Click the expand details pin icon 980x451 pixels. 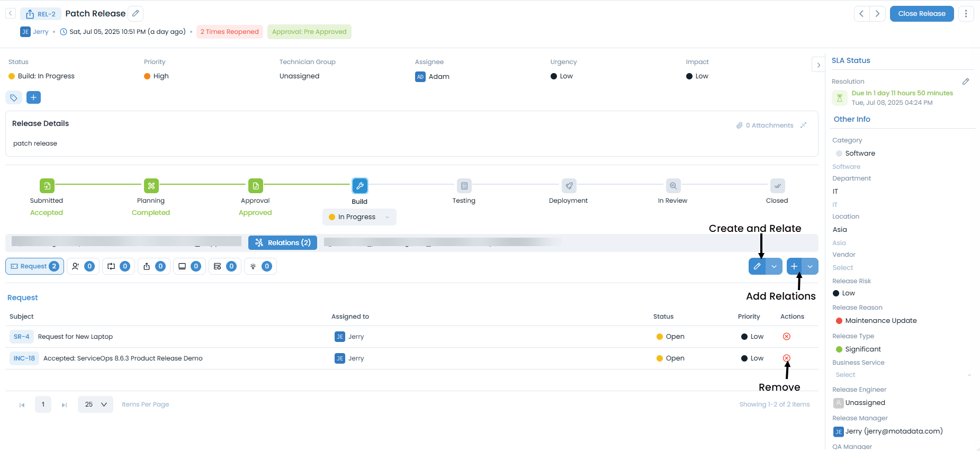click(803, 125)
